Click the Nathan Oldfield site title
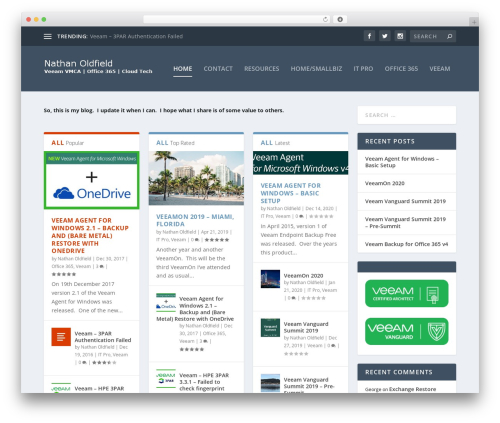Viewport: 500px width, 423px height. [x=78, y=63]
